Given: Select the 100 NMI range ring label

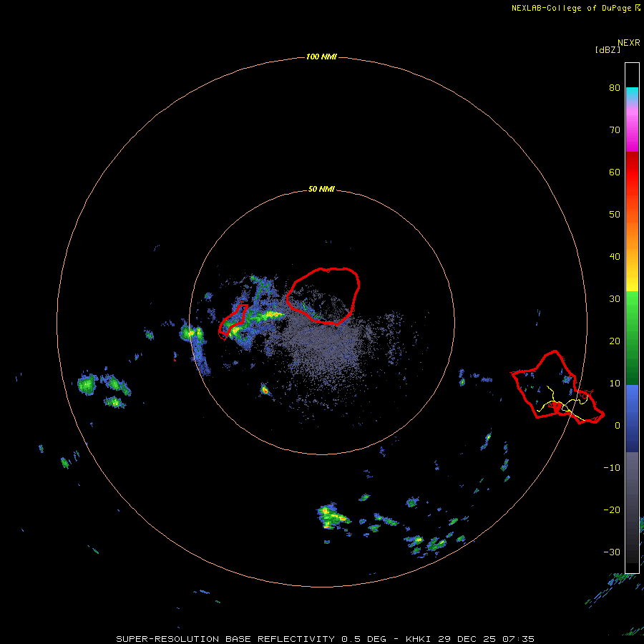Looking at the screenshot, I should [321, 57].
